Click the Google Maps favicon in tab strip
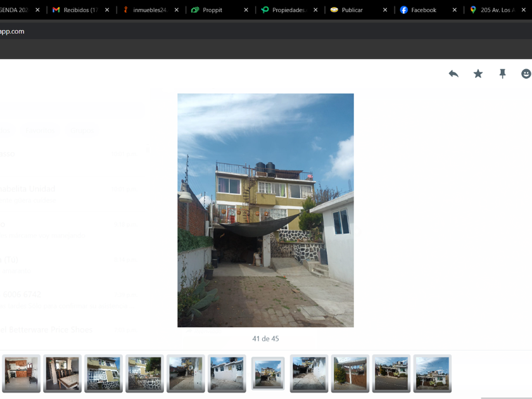Screen dimensions: 532x399 tap(473, 10)
